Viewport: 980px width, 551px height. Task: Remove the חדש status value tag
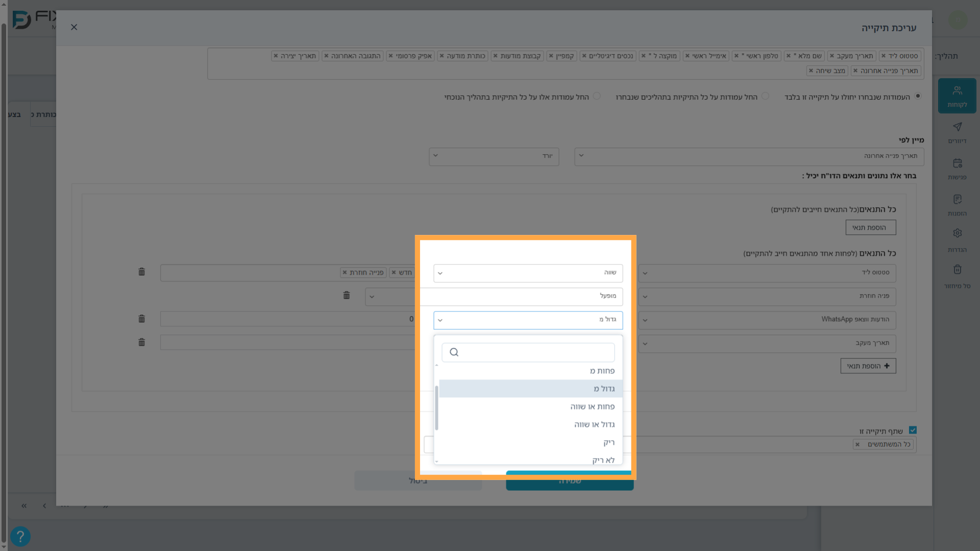coord(394,273)
